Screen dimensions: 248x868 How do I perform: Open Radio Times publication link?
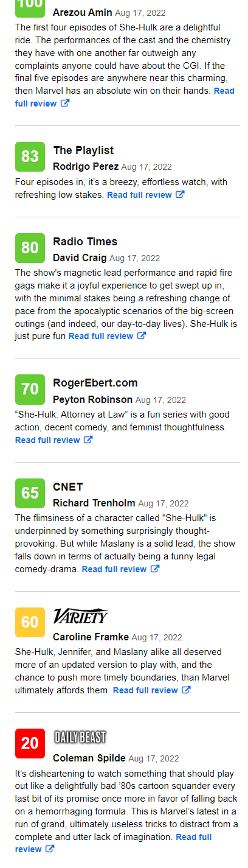pos(85,242)
